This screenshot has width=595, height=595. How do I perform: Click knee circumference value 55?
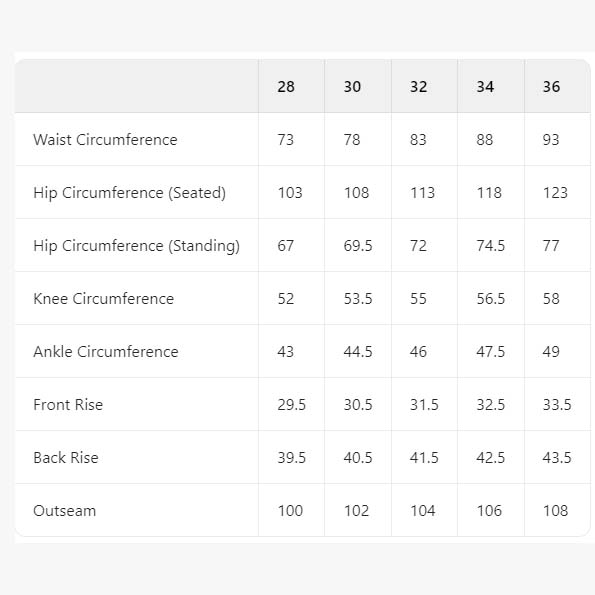(418, 299)
